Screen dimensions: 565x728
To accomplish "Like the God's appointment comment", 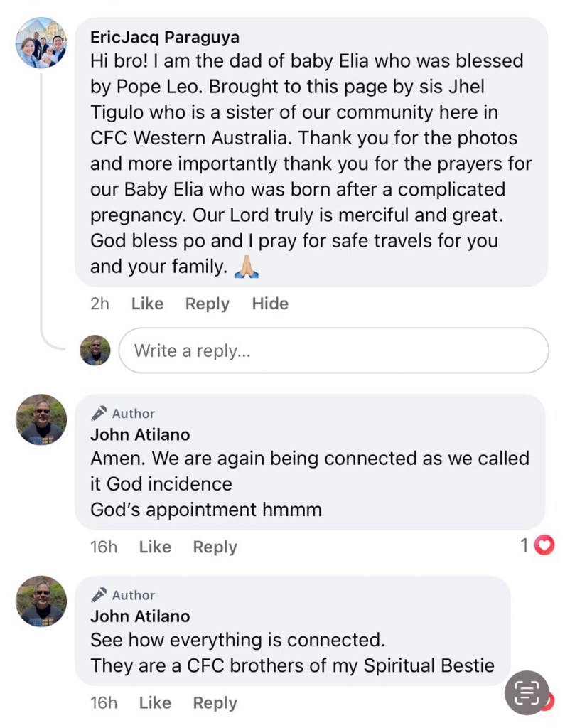I will tap(155, 547).
